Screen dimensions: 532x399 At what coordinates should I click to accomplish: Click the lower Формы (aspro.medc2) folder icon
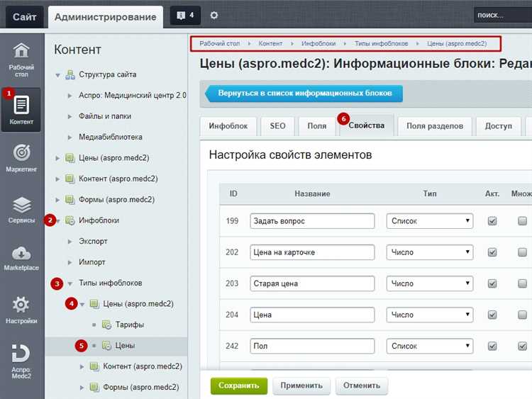[94, 387]
